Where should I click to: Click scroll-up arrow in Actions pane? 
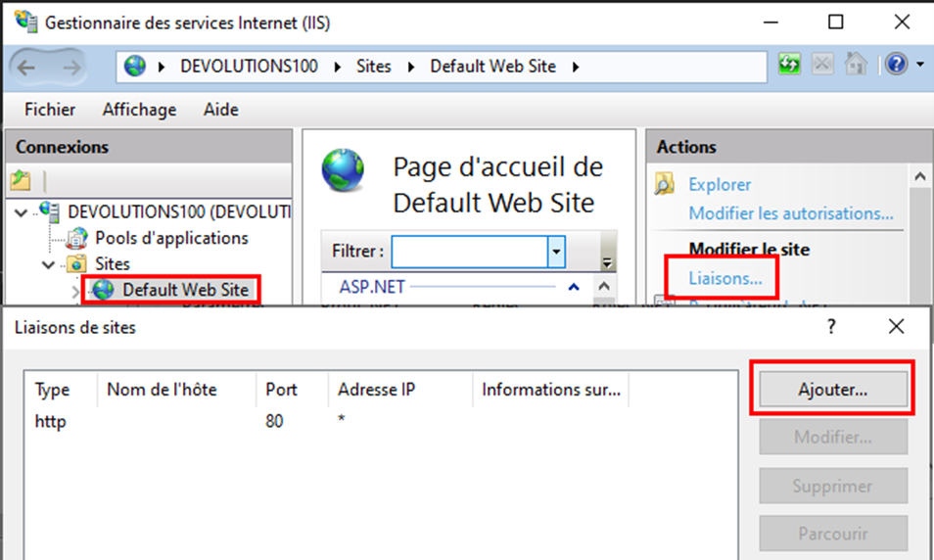click(x=919, y=177)
